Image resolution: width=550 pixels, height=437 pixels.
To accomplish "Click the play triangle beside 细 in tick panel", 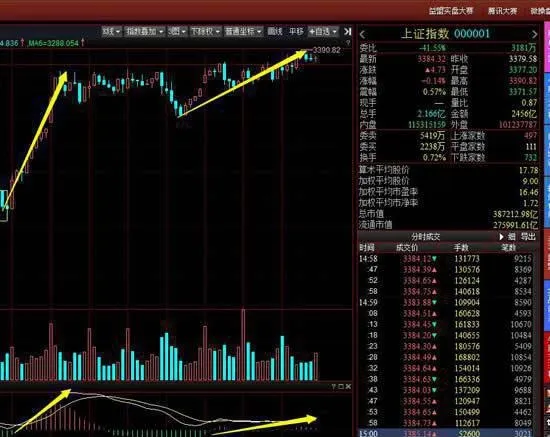I will (501, 237).
